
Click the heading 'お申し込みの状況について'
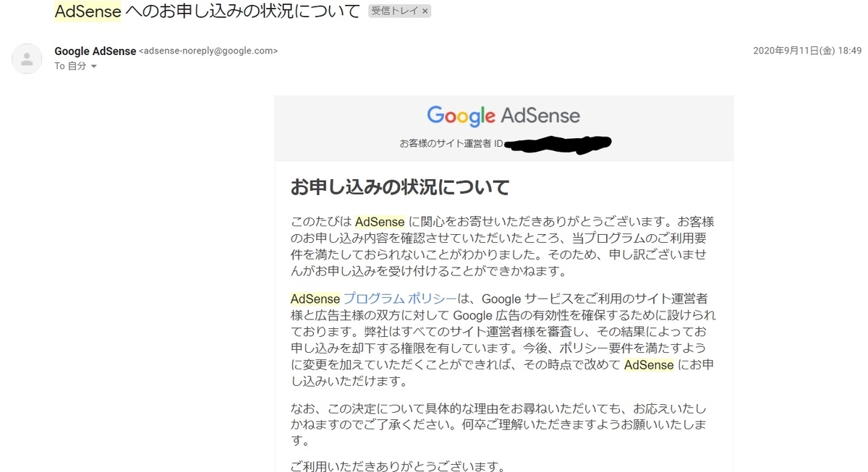coord(400,187)
